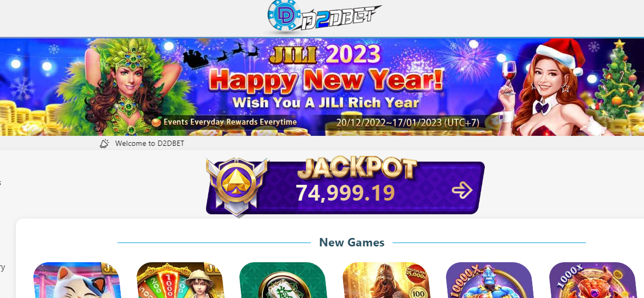This screenshot has width=644, height=298.
Task: Open the lucky cat game icon
Action: 77,280
